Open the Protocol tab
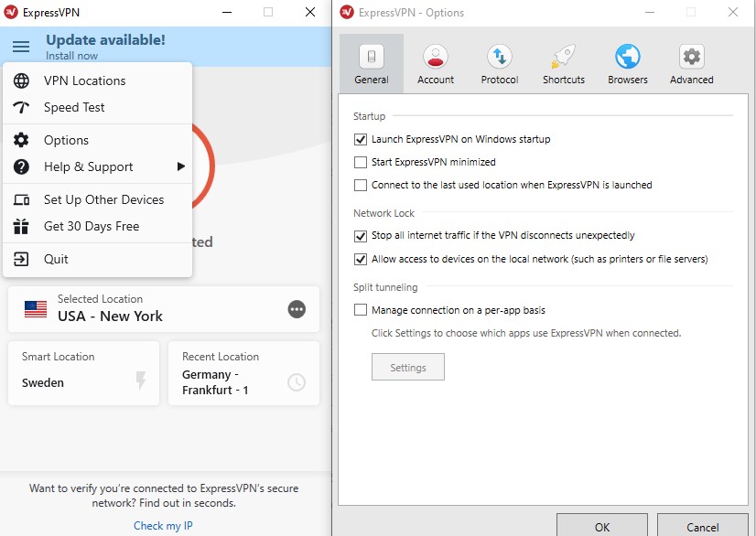The width and height of the screenshot is (756, 536). pos(500,64)
